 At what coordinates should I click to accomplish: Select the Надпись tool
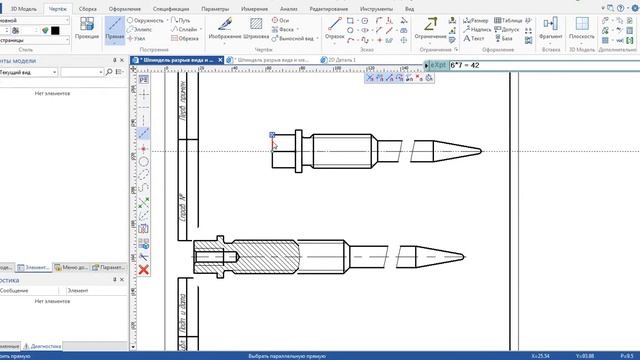[477, 29]
